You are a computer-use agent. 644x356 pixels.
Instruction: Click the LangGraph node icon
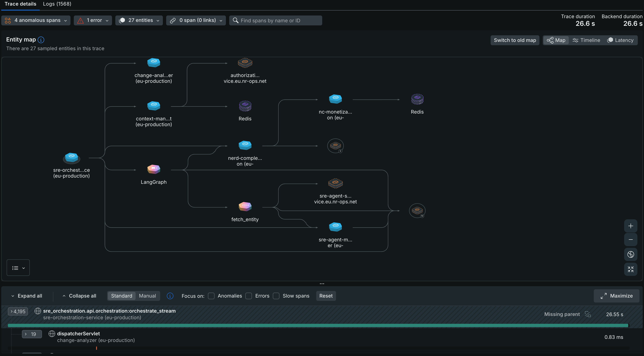pos(154,169)
